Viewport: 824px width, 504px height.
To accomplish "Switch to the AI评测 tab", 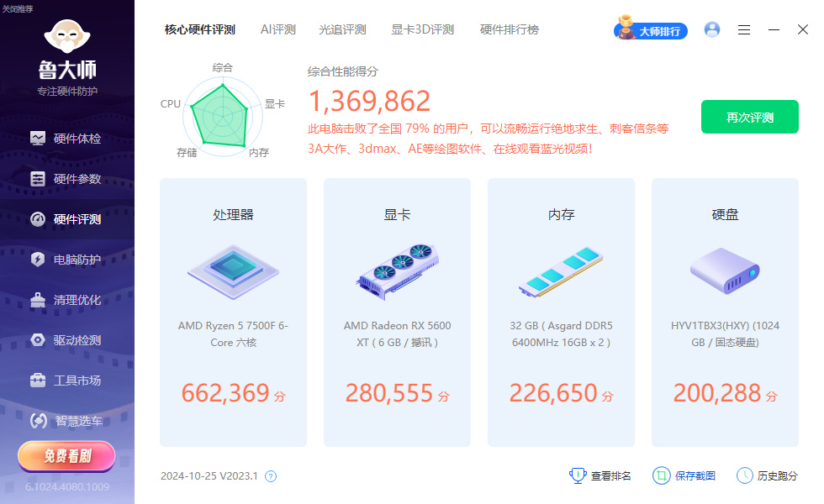I will 277,29.
